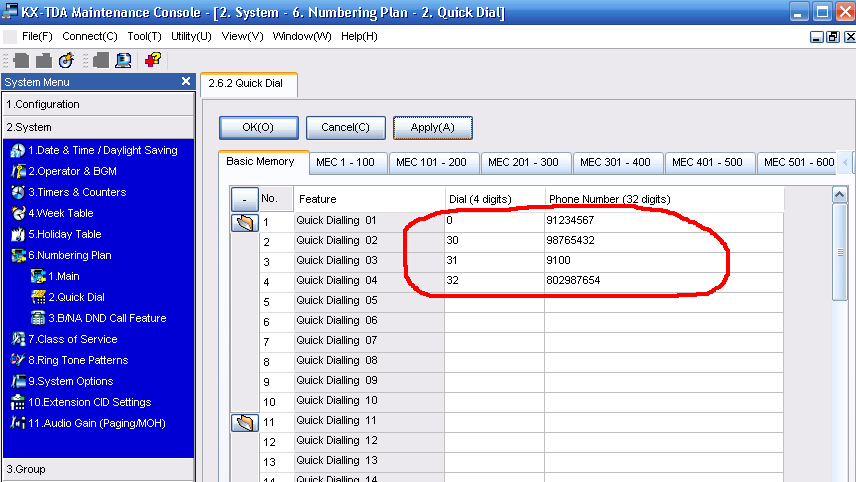Click the Extension CID Settings icon
856x482 pixels.
point(17,402)
